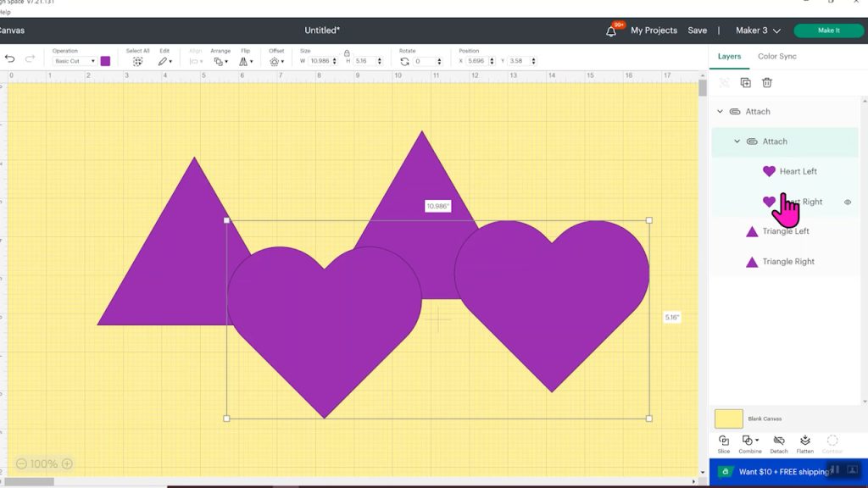The image size is (868, 488).
Task: Collapse the top-level Attach group
Action: point(721,112)
